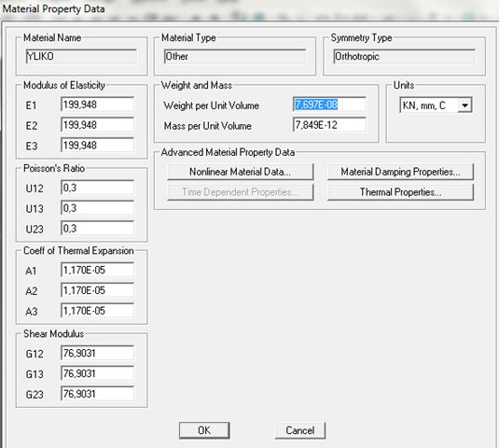The width and height of the screenshot is (499, 448).
Task: Click the 'Poisson's Ratio' group label
Action: click(x=54, y=168)
